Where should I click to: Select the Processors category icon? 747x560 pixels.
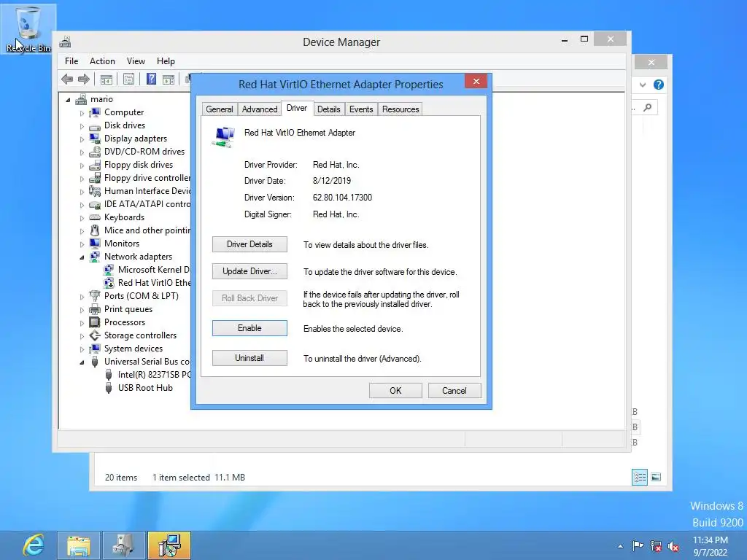click(95, 322)
